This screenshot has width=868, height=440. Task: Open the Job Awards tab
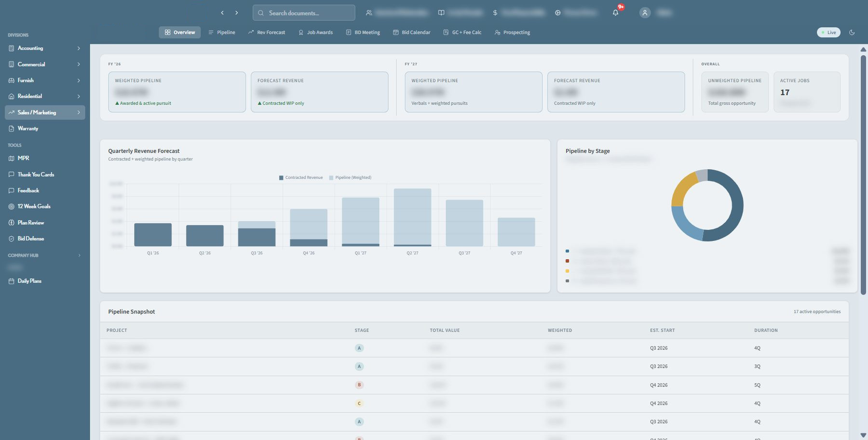[315, 32]
